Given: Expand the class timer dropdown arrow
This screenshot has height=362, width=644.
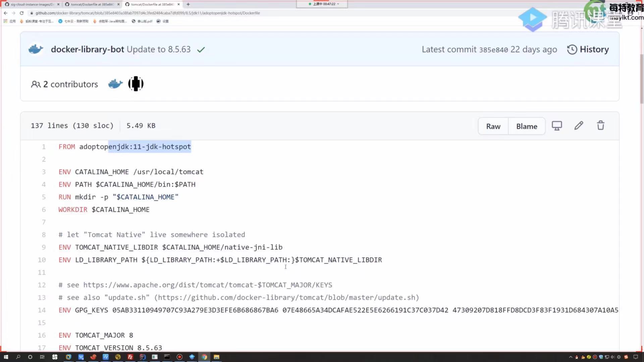Looking at the screenshot, I should 338,4.
